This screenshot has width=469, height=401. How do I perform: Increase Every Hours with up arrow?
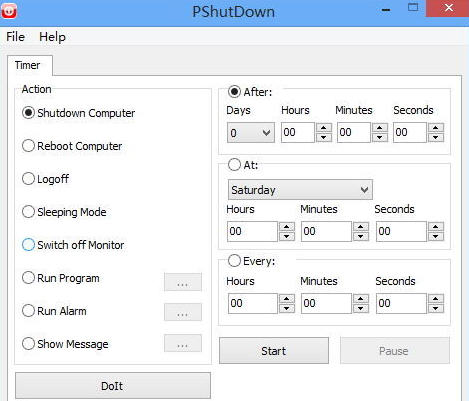tap(287, 299)
